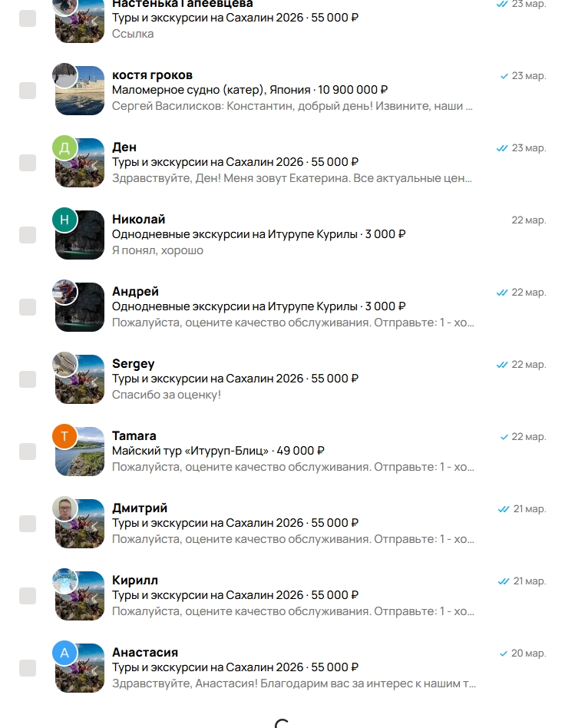Click the green Д avatar of Ден

64,147
